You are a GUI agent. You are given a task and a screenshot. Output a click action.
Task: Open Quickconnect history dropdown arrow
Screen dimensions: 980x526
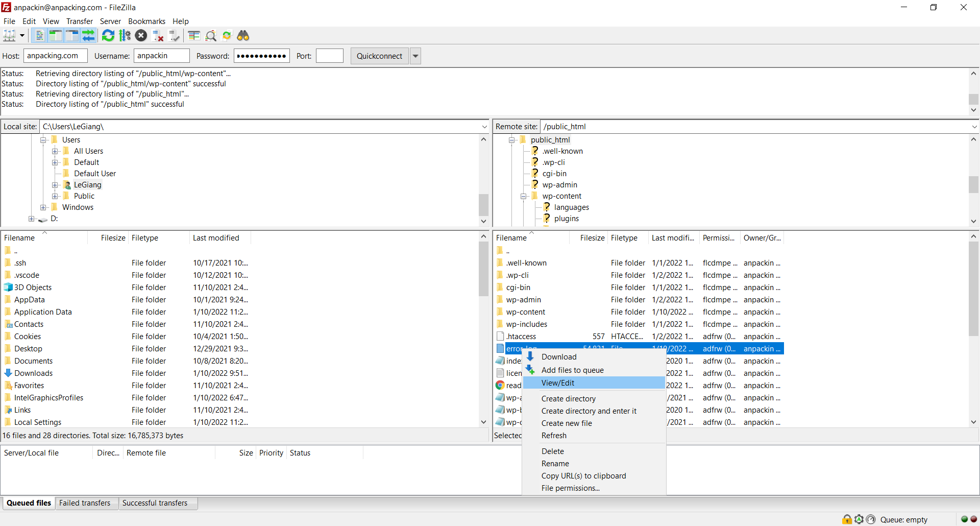coord(415,56)
